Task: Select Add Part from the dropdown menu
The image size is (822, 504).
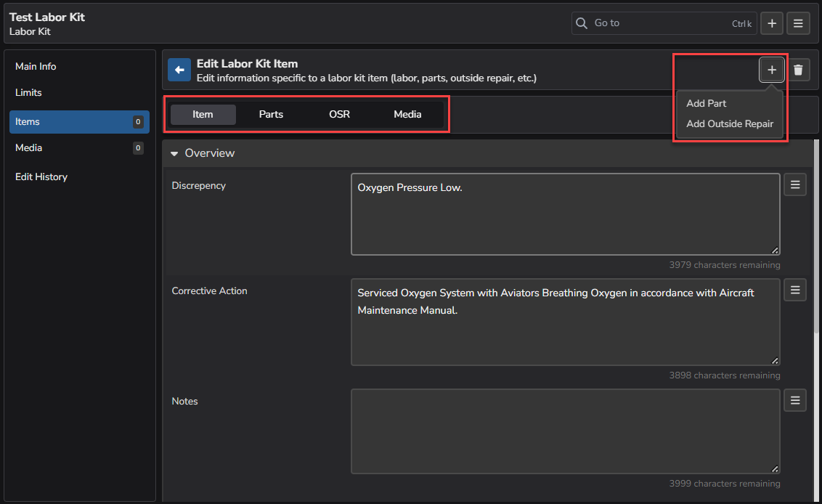Action: click(707, 103)
